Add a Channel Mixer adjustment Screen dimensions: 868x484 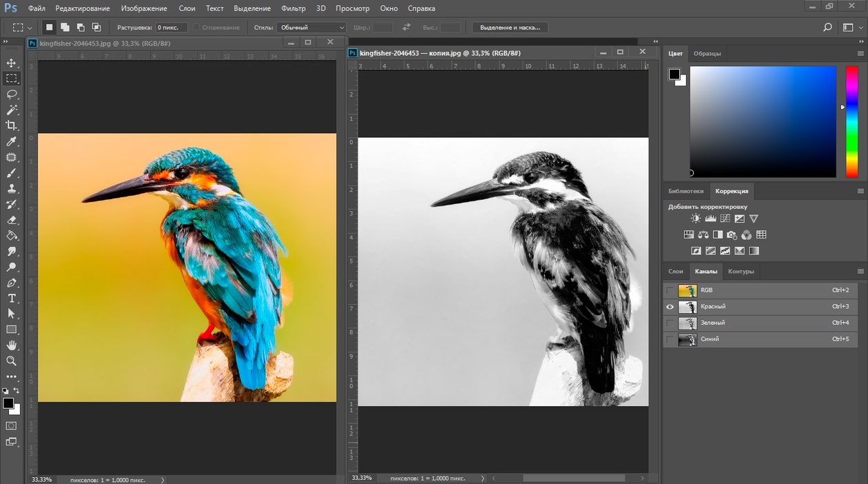(x=747, y=235)
